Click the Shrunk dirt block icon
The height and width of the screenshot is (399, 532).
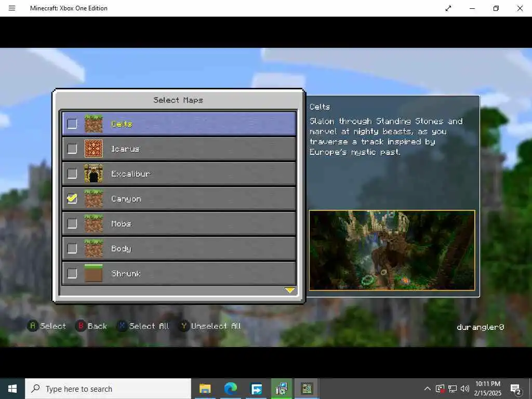pos(94,273)
